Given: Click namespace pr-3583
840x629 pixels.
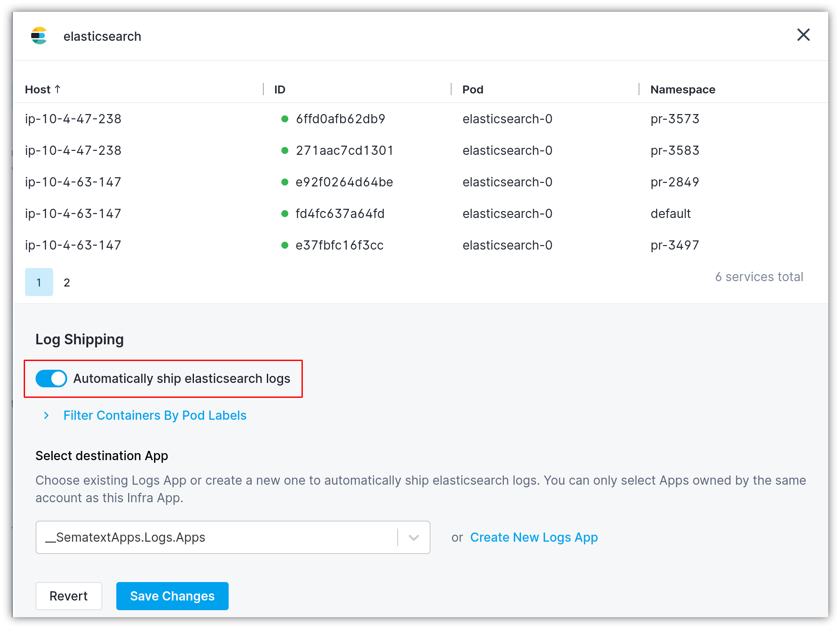Looking at the screenshot, I should click(x=675, y=150).
